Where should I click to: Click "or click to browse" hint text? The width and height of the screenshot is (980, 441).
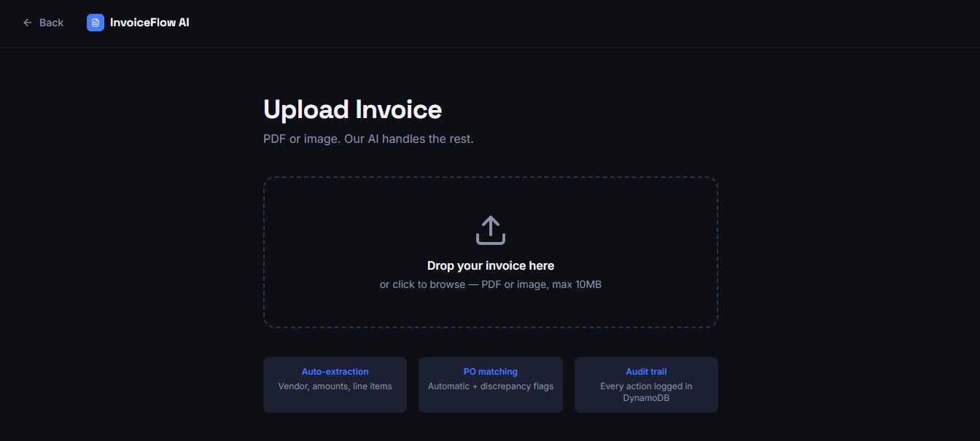(x=491, y=284)
